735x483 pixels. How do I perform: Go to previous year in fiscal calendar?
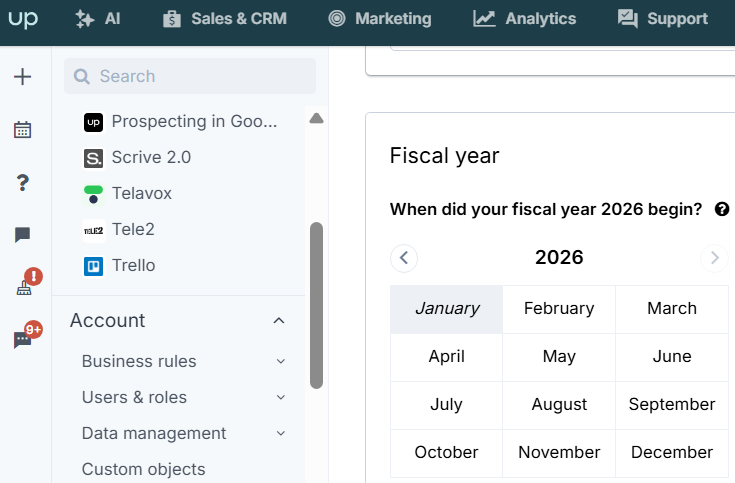coord(404,258)
